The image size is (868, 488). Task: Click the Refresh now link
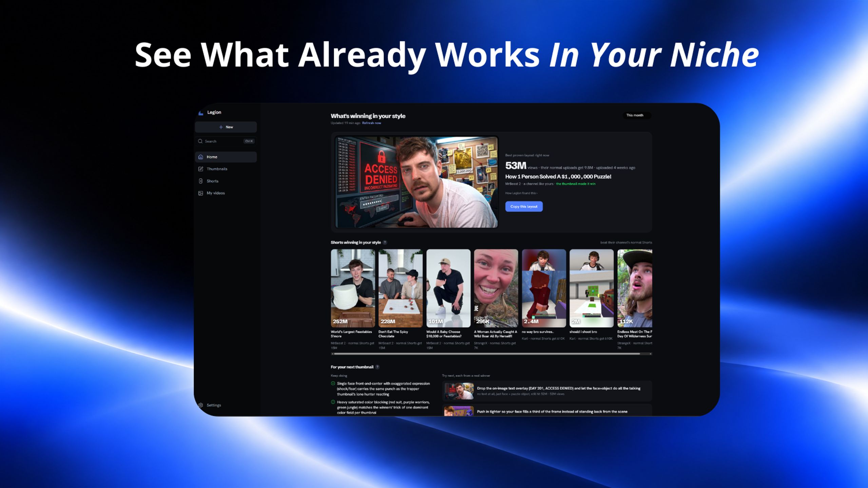click(x=371, y=123)
